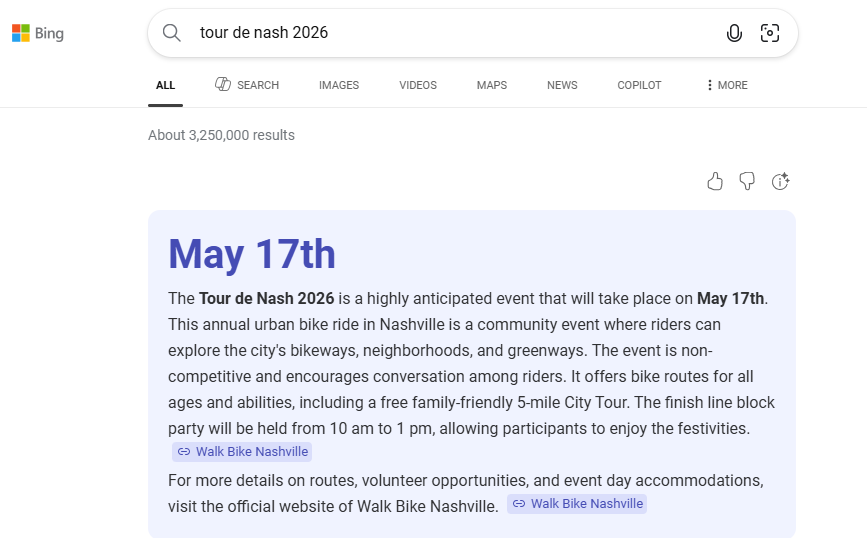Open the Maps tab
The width and height of the screenshot is (867, 538).
point(492,85)
